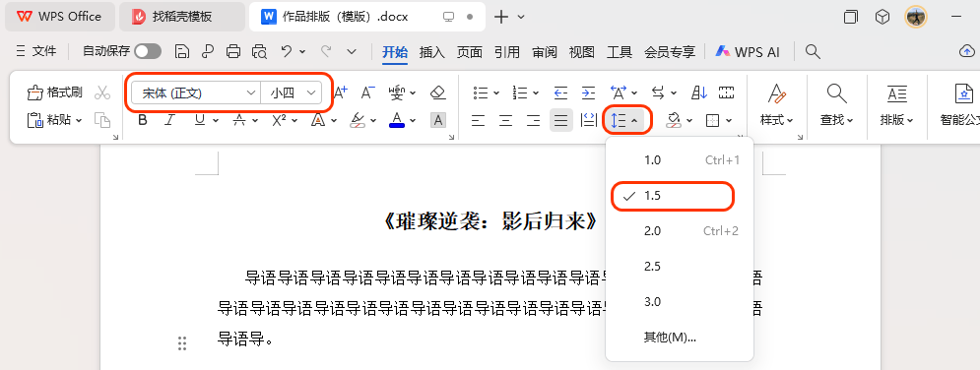980x370 pixels.
Task: Click the user avatar in title bar
Action: coord(916,17)
